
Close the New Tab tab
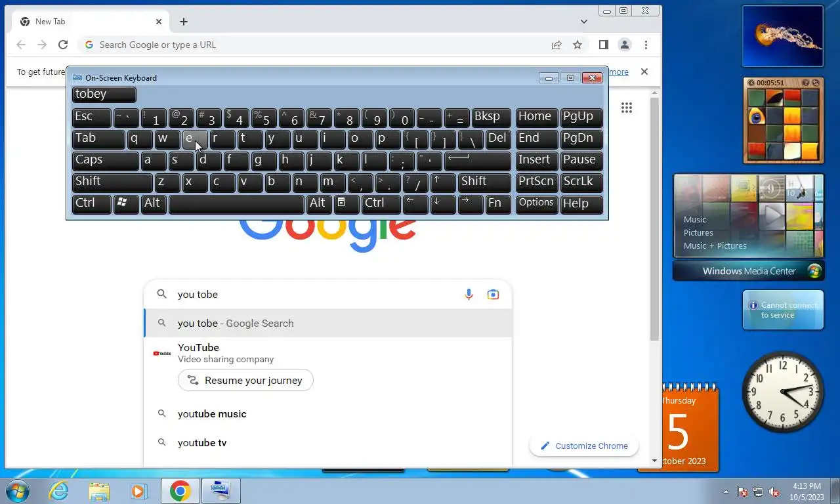[159, 22]
